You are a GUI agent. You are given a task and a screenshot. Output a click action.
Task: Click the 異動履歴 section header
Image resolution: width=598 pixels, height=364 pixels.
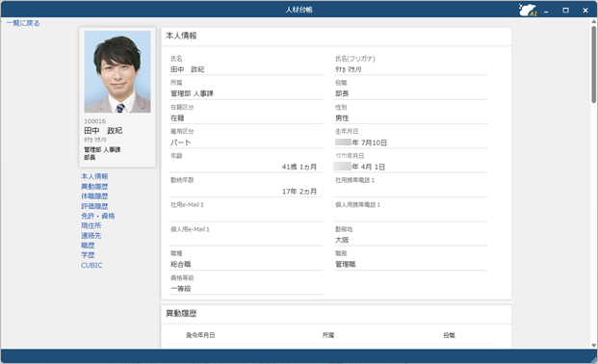click(181, 314)
